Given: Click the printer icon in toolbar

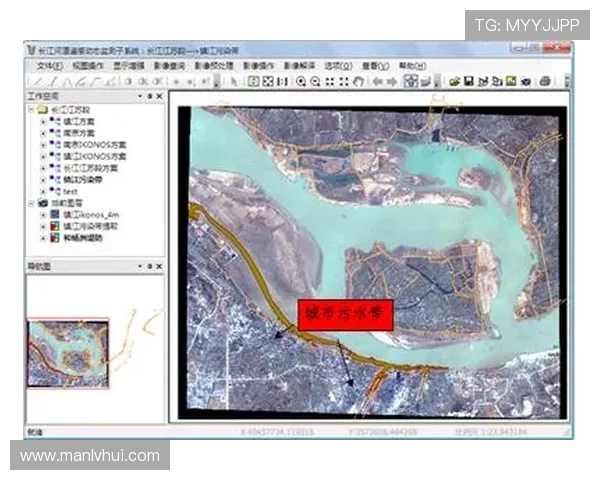Looking at the screenshot, I should [545, 82].
